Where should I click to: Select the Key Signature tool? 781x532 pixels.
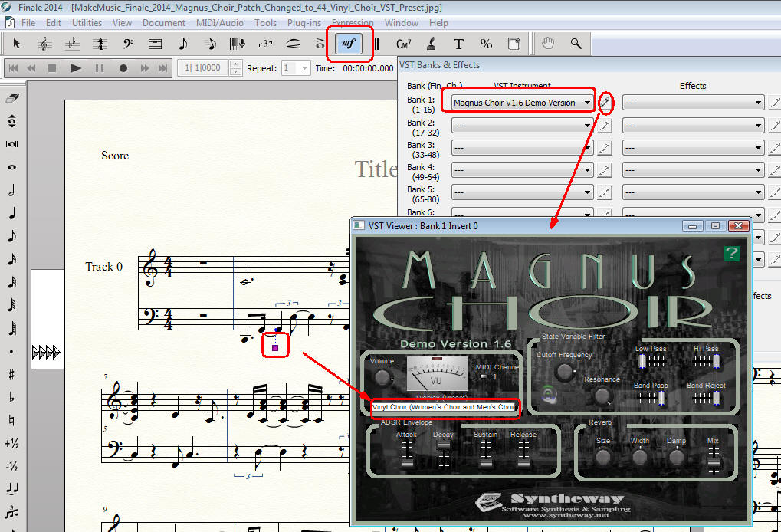click(x=72, y=44)
